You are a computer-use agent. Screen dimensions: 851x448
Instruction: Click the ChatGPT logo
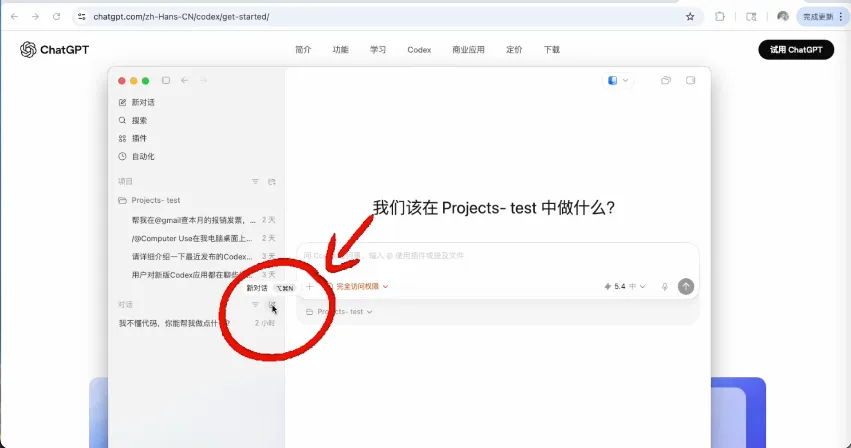click(x=54, y=49)
